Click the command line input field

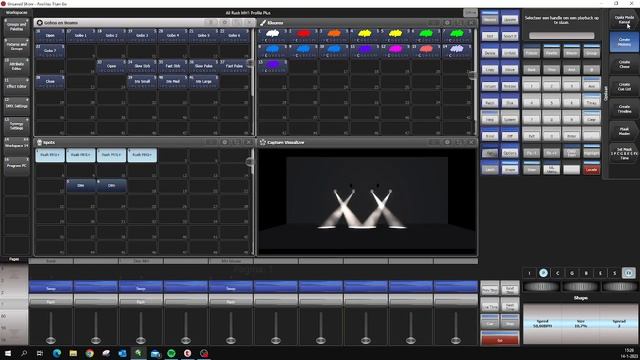coord(562,36)
